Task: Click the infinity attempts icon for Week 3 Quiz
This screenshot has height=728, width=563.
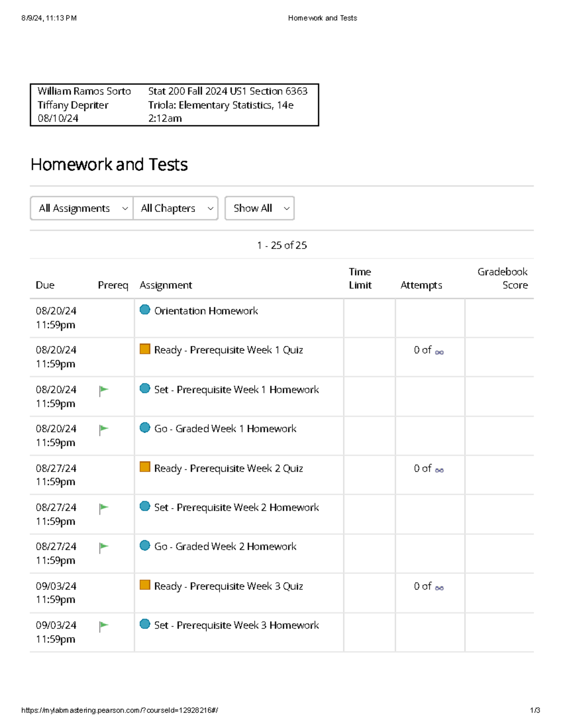Action: click(439, 587)
